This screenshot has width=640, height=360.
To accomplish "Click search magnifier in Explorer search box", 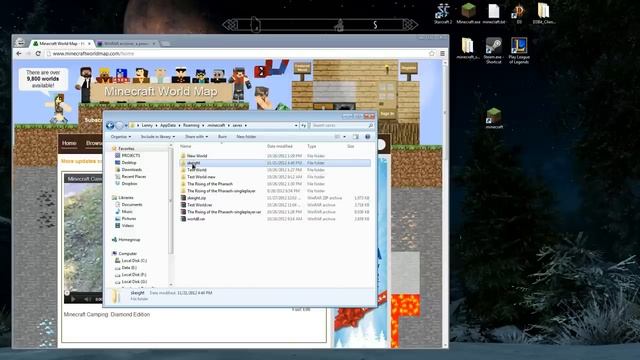I will [370, 126].
